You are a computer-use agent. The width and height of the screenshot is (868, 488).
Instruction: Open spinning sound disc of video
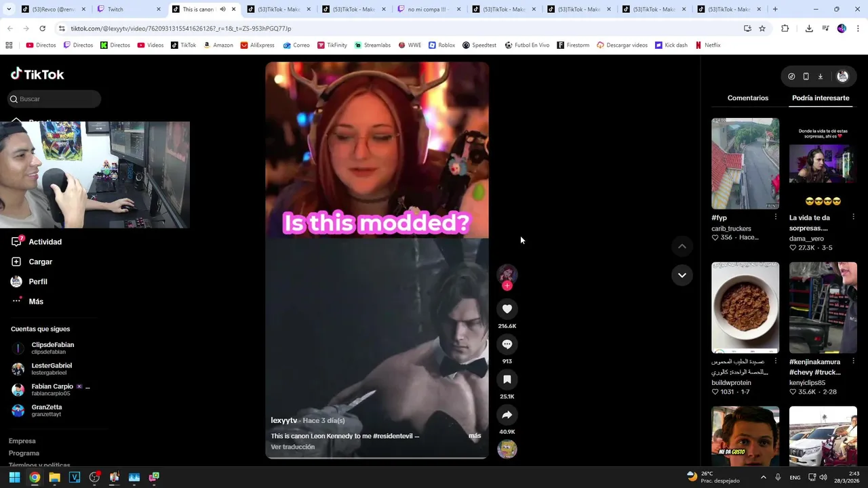pyautogui.click(x=507, y=449)
